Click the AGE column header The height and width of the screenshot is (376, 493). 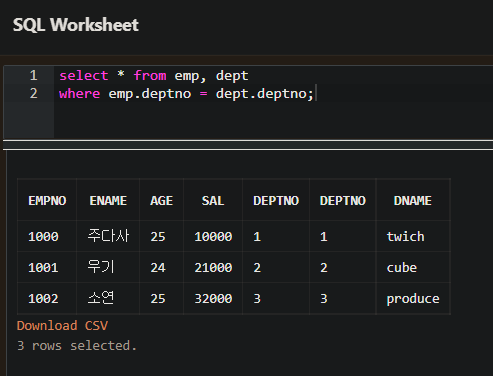pos(161,201)
